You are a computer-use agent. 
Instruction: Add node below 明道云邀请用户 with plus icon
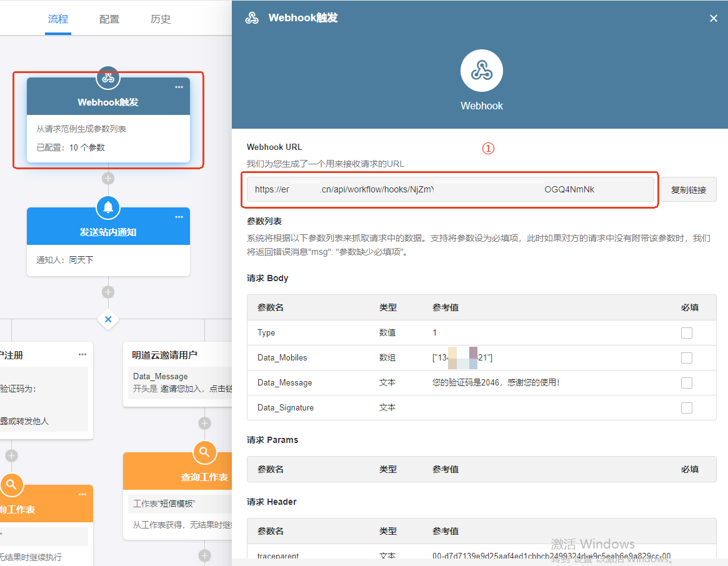tap(204, 423)
